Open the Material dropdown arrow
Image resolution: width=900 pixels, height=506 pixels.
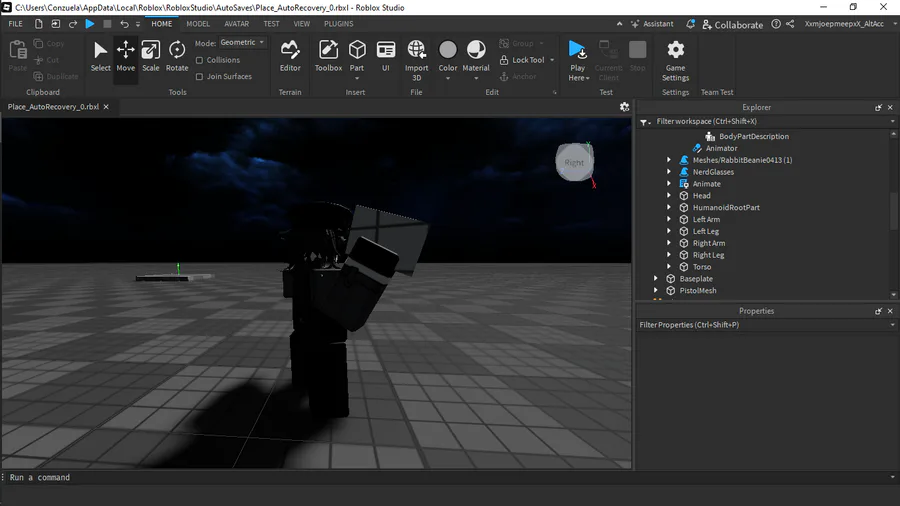[x=476, y=78]
